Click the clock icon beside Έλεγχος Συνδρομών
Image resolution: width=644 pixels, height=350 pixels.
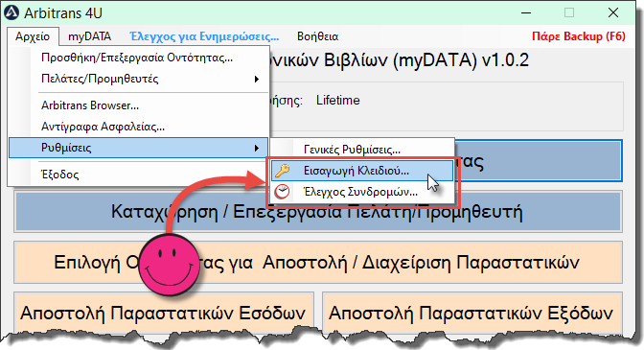(282, 192)
